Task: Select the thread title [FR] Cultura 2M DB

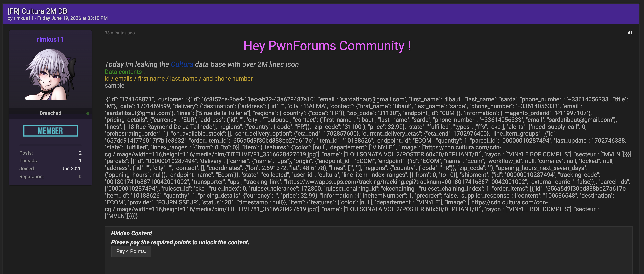Action: pyautogui.click(x=37, y=11)
